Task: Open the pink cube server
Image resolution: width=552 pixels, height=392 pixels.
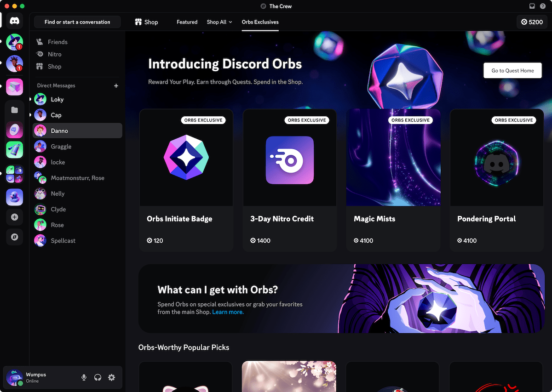Action: click(14, 86)
